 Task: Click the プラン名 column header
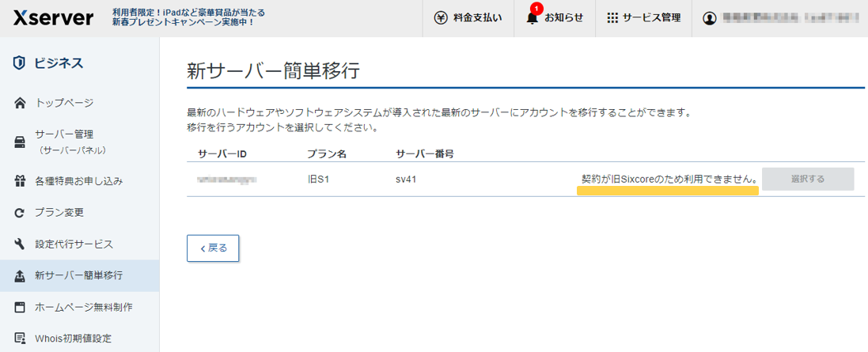327,154
